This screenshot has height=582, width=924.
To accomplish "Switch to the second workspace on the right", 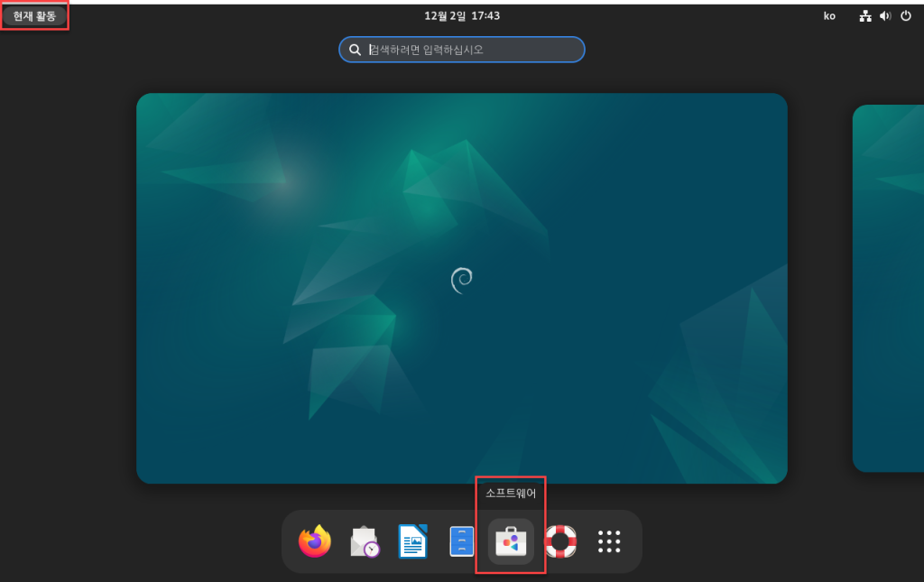I will [x=888, y=288].
